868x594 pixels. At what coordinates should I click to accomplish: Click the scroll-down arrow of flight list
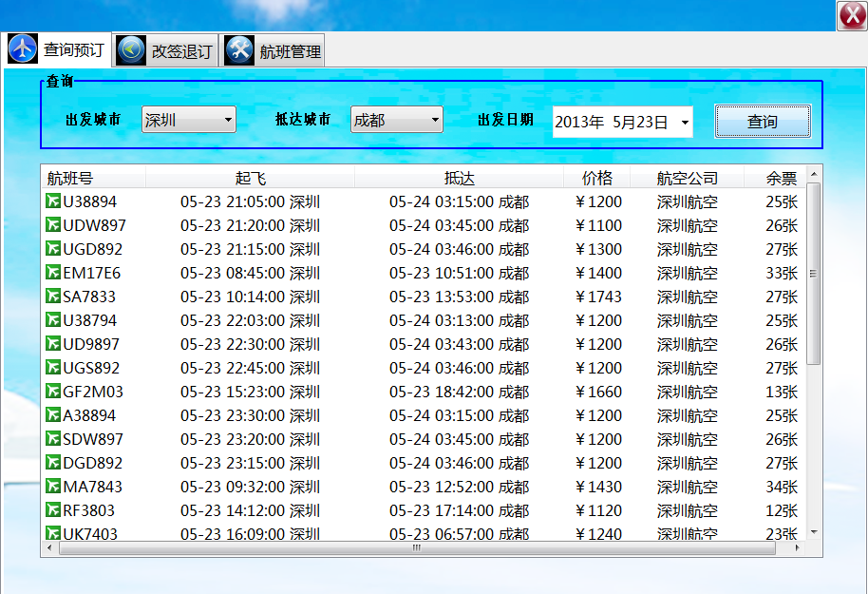point(814,532)
